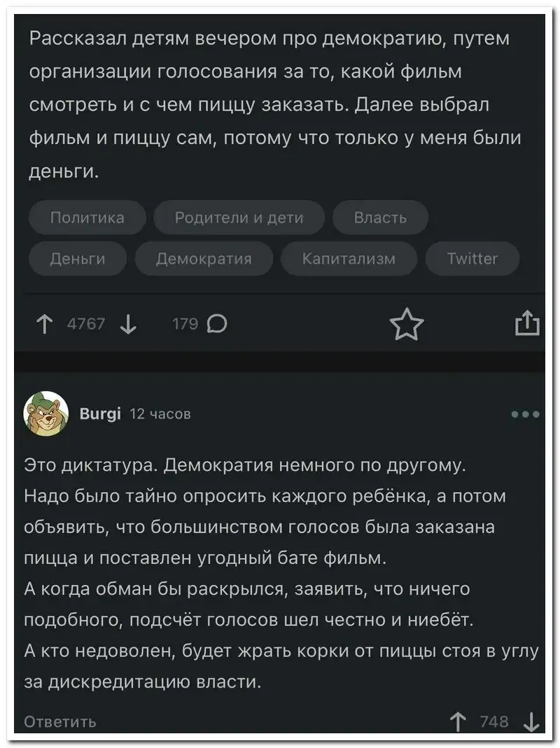
Task: Upvote the post with 4767 rating
Action: pyautogui.click(x=44, y=325)
